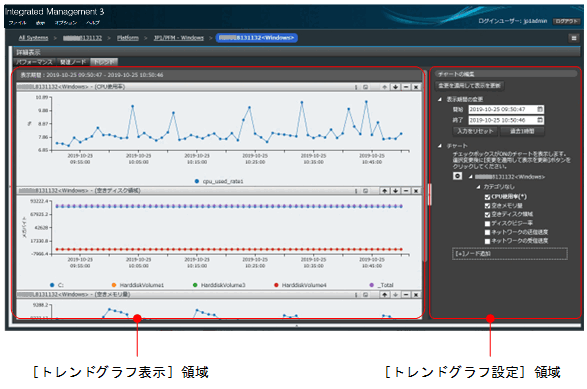Move the 空きメモリ量 chart down
Image resolution: width=587 pixels, height=389 pixels.
[395, 295]
